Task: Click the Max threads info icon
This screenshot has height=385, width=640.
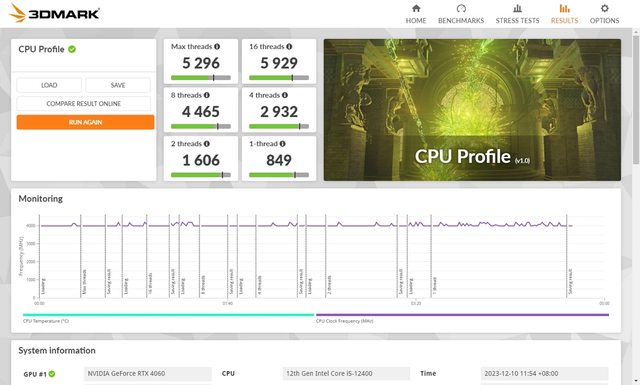Action: pyautogui.click(x=217, y=47)
